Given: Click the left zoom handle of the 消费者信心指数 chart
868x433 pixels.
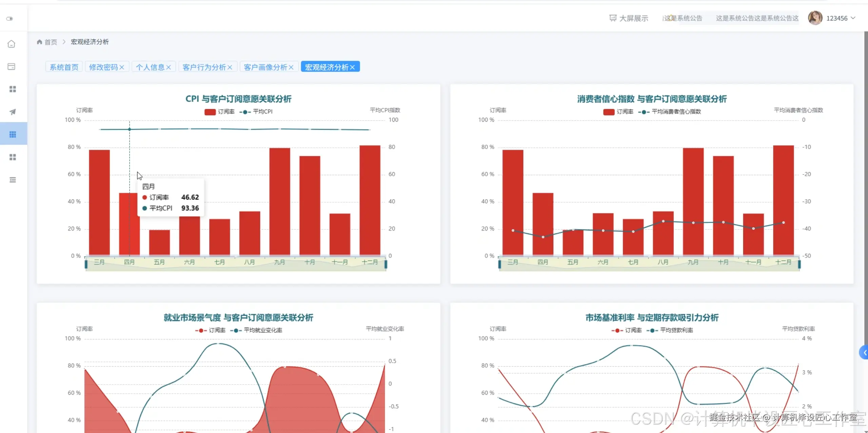Looking at the screenshot, I should 499,264.
